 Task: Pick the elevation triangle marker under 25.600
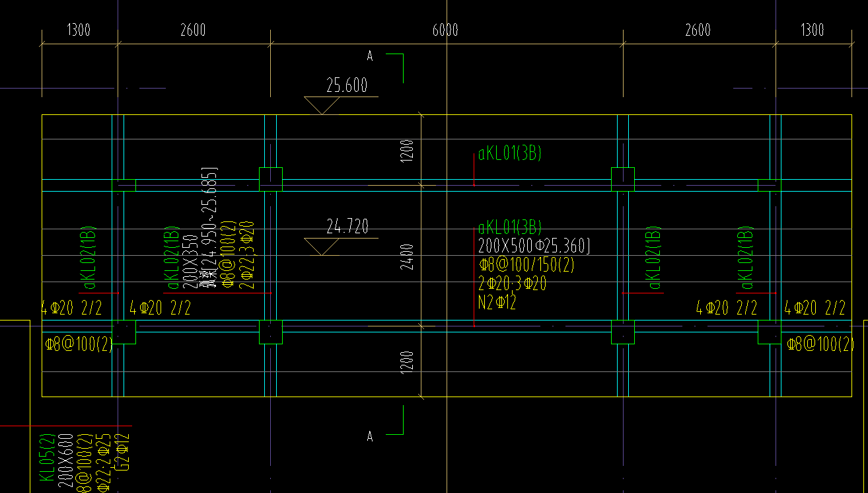(x=322, y=106)
